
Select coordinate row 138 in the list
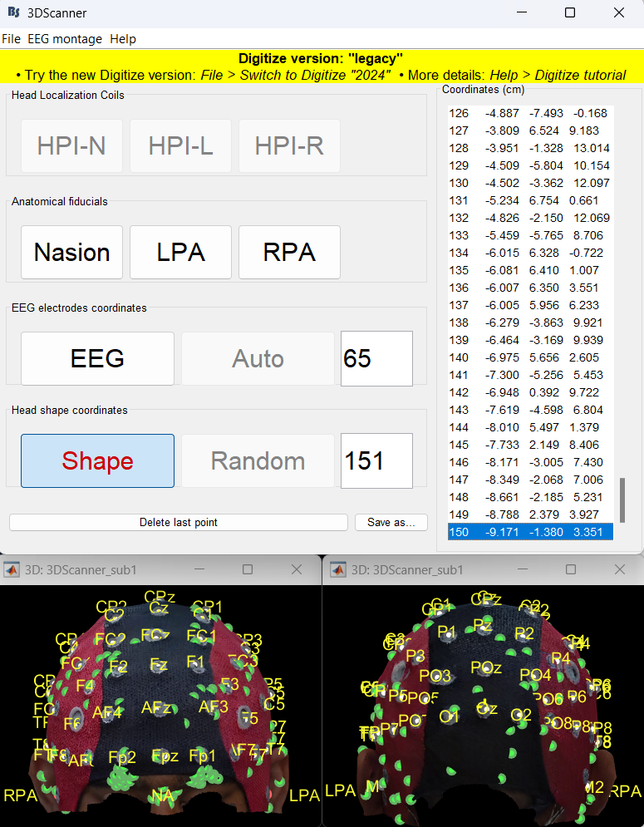[529, 322]
